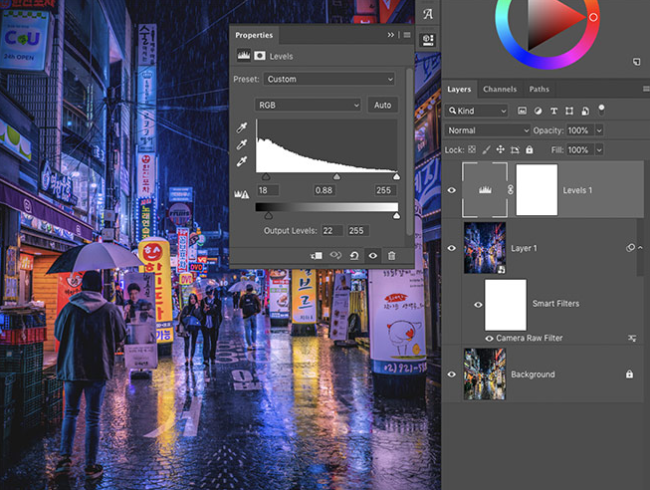Click the layer mask icon in Properties
650x490 pixels.
point(260,56)
